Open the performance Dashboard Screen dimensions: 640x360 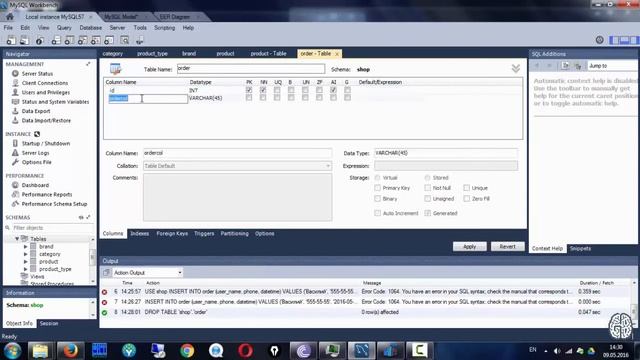pos(35,185)
